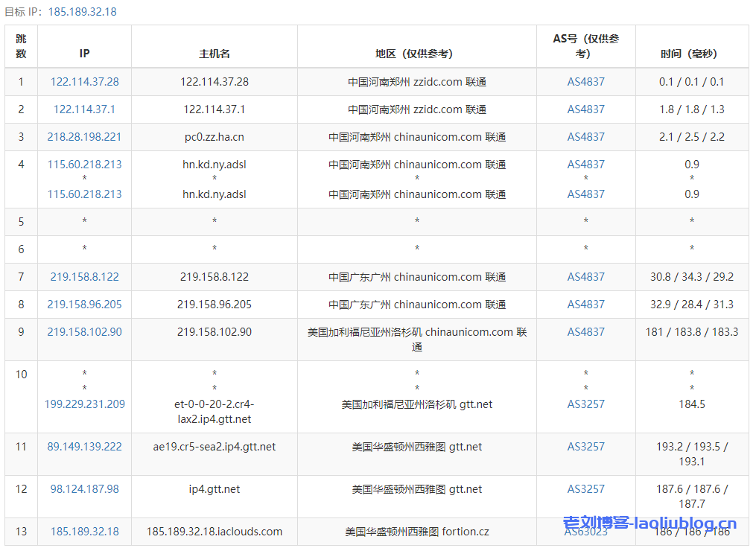Open the AS4837 link in hop 9 row

click(x=585, y=332)
